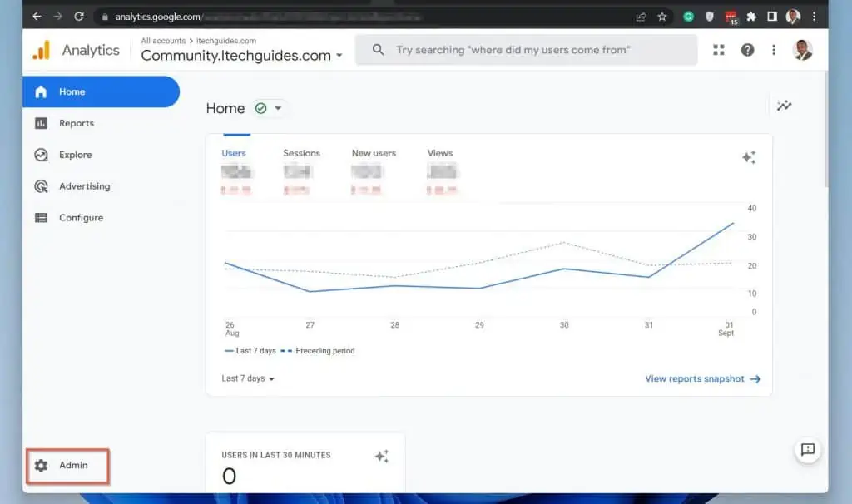Send feedback via the chat bubble icon

click(808, 451)
